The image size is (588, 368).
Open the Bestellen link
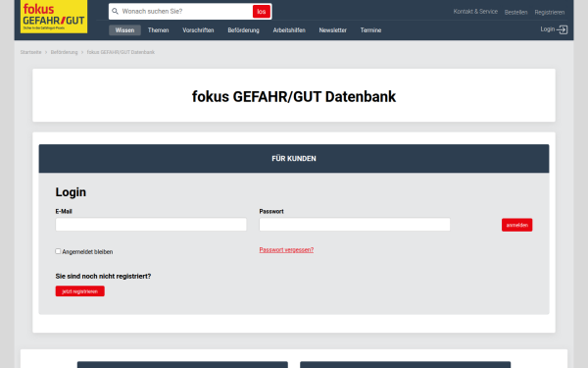[x=516, y=13]
